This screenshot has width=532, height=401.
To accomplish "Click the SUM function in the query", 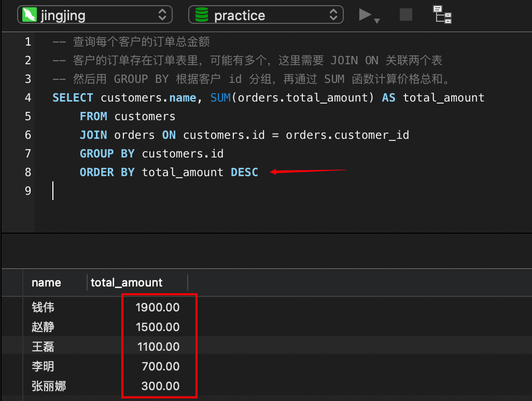I will tap(220, 97).
